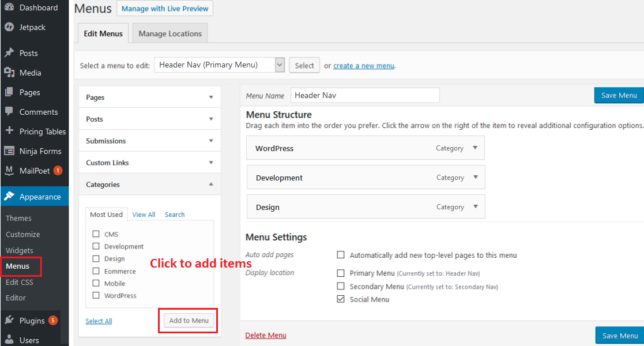Click the Ninja Forms icon
The height and width of the screenshot is (346, 644).
[x=9, y=151]
